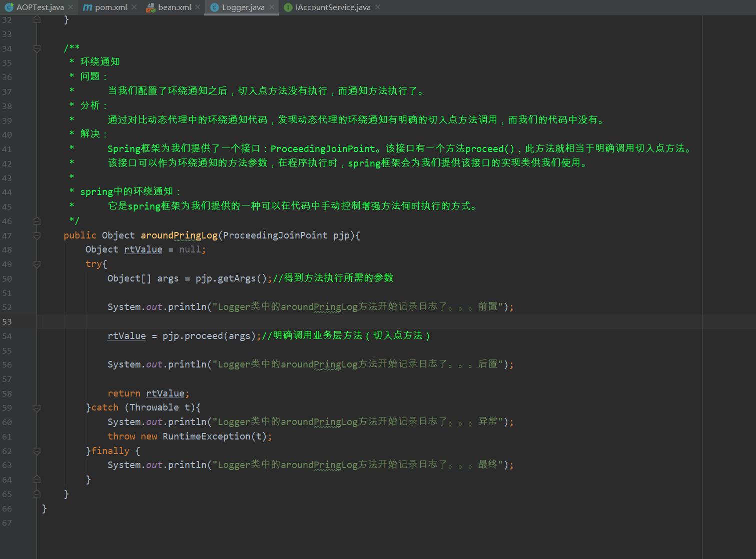Click the throw keyword on line 61

(x=121, y=436)
